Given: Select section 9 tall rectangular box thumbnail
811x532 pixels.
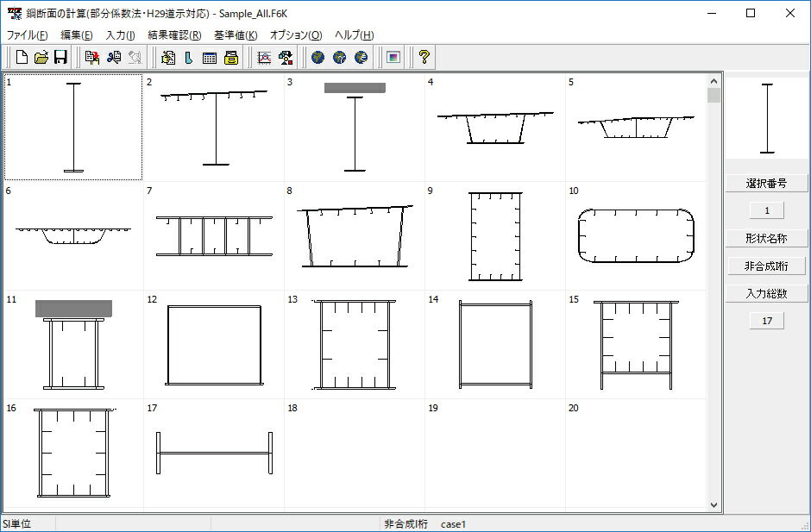Looking at the screenshot, I should click(495, 235).
